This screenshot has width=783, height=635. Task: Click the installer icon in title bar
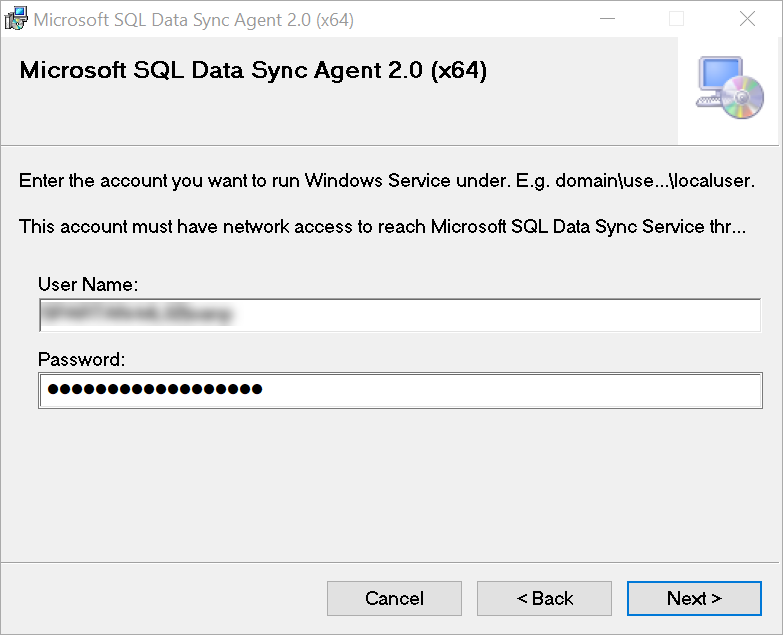click(x=16, y=19)
